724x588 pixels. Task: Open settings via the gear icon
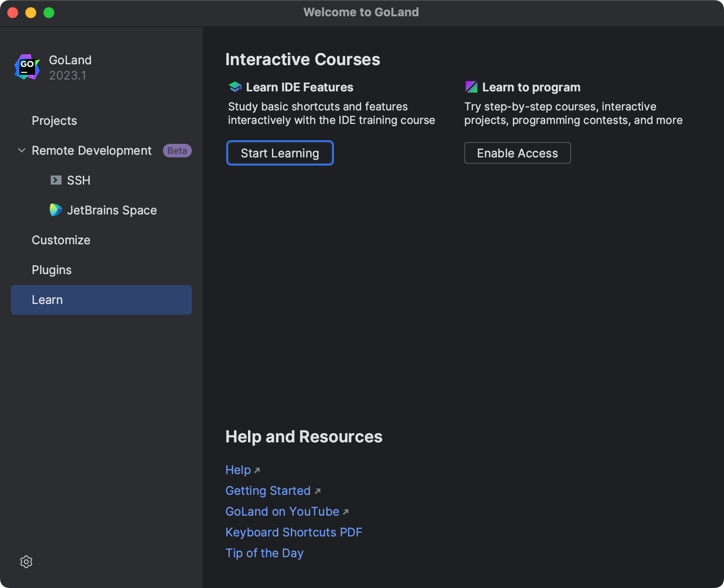click(x=26, y=562)
